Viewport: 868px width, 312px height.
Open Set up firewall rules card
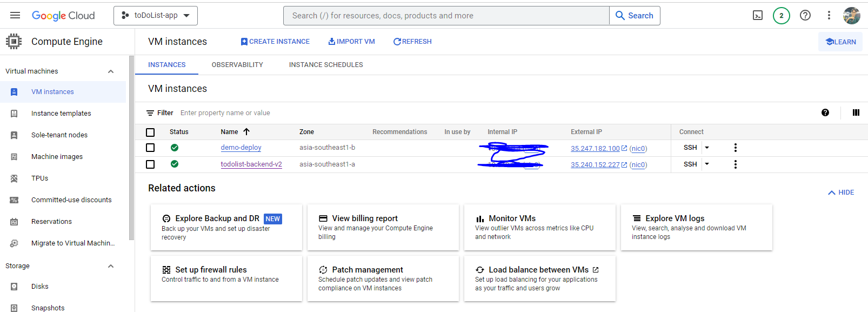226,278
